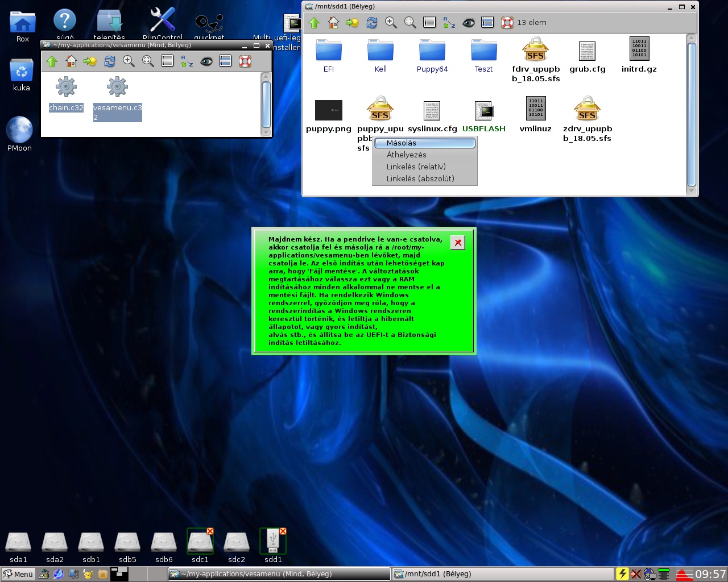Viewport: 728px width, 582px height.
Task: Select fdrv_upupbb_18.05.sfs file
Action: 536,60
